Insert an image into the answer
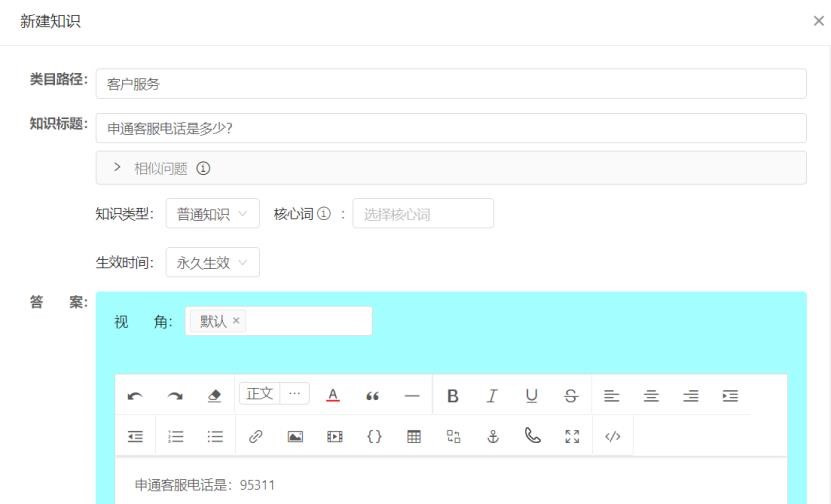This screenshot has width=831, height=504. pyautogui.click(x=295, y=436)
